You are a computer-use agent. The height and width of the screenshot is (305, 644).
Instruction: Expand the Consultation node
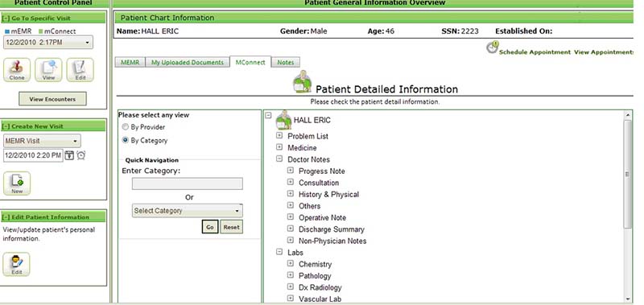point(291,182)
